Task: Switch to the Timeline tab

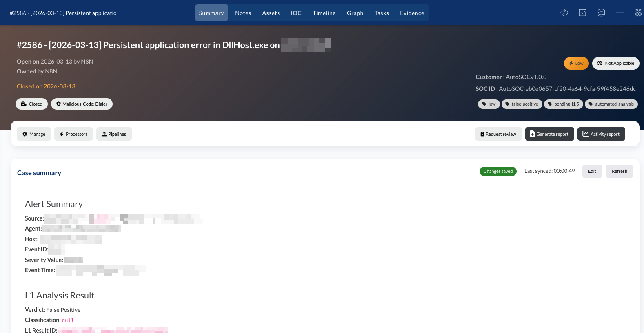Action: (x=324, y=13)
